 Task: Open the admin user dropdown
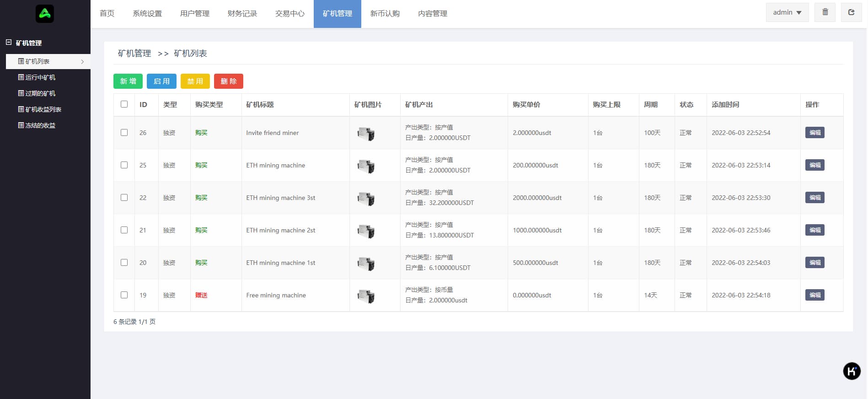point(787,12)
